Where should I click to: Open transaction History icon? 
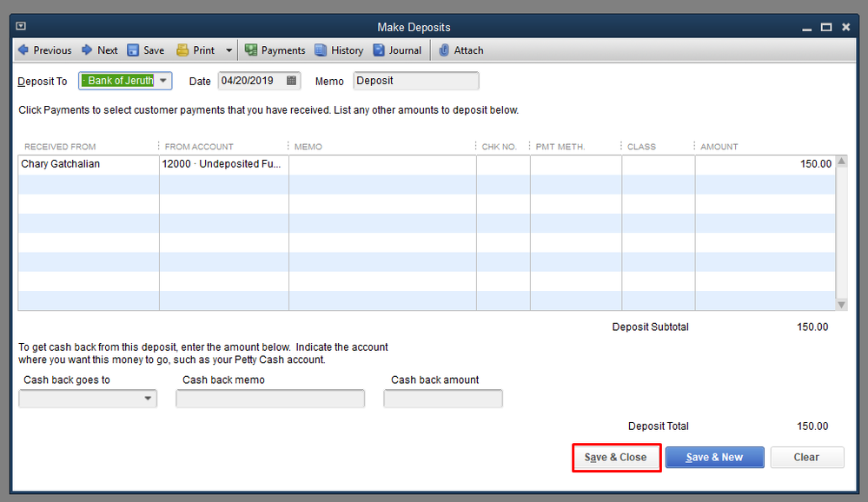[321, 50]
